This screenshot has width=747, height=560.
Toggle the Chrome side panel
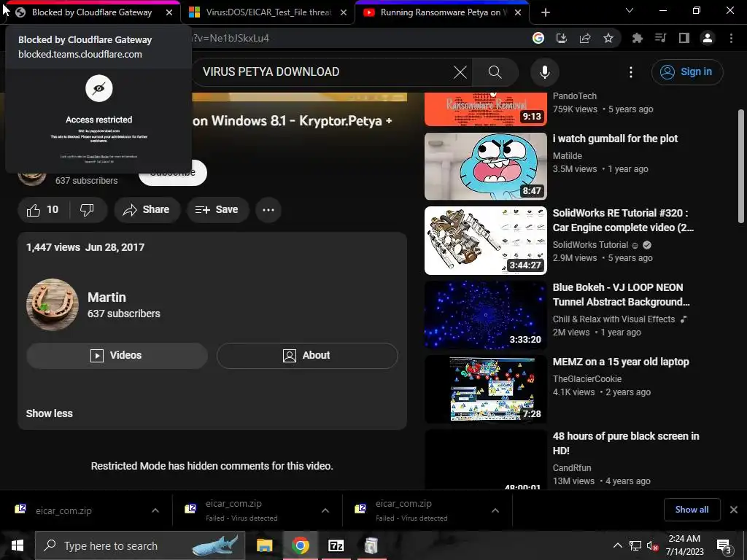(x=684, y=38)
